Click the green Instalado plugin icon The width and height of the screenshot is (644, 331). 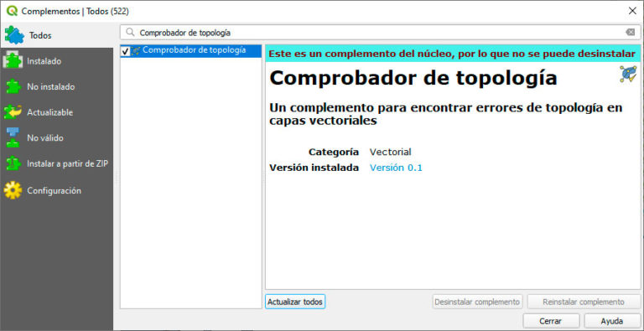(x=13, y=61)
